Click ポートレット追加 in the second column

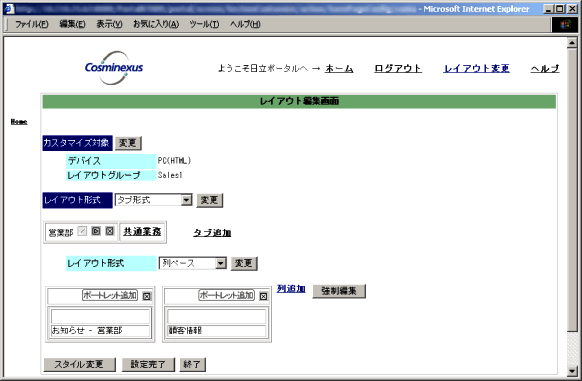tap(226, 296)
